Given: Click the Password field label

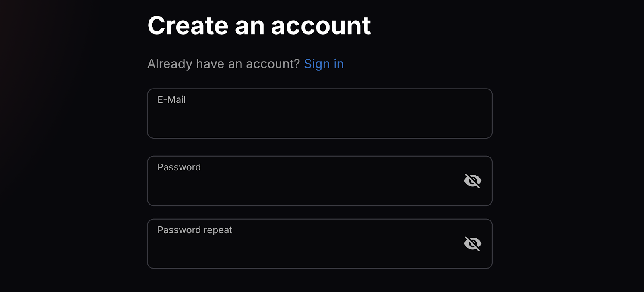Looking at the screenshot, I should coord(179,167).
